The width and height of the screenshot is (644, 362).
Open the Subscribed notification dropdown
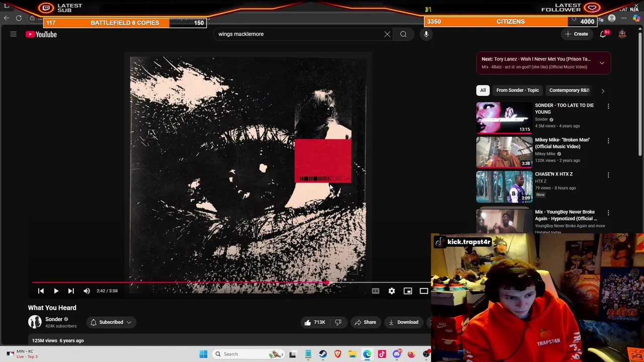(111, 322)
